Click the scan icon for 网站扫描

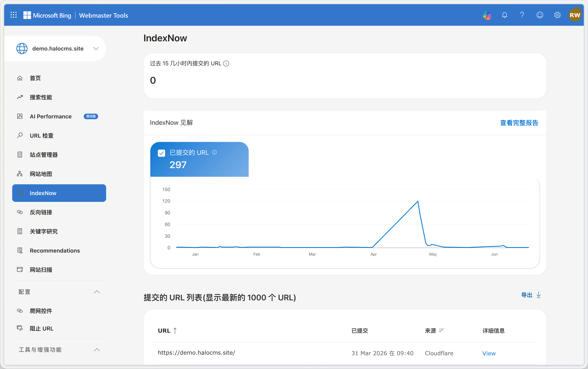pos(20,270)
